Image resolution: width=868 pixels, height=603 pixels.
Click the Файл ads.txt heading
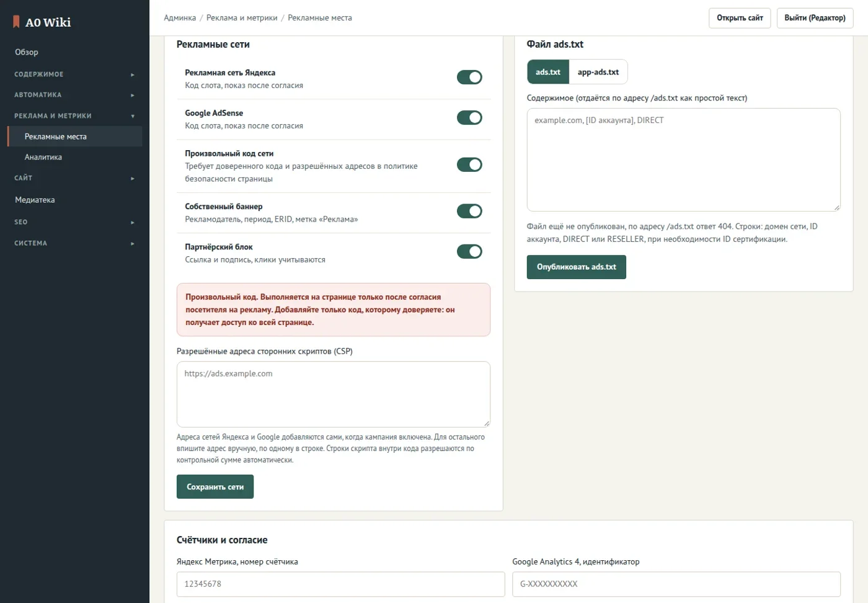click(x=555, y=45)
